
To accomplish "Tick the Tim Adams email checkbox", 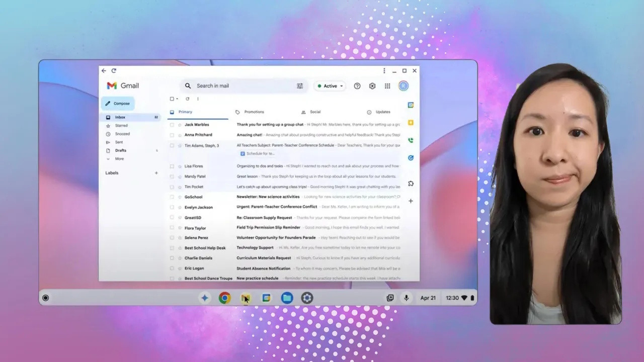I will tap(172, 146).
